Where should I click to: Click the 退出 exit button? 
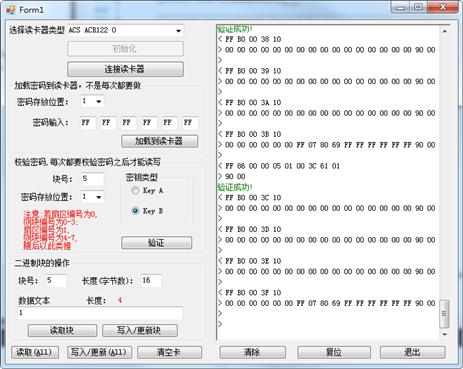(413, 352)
